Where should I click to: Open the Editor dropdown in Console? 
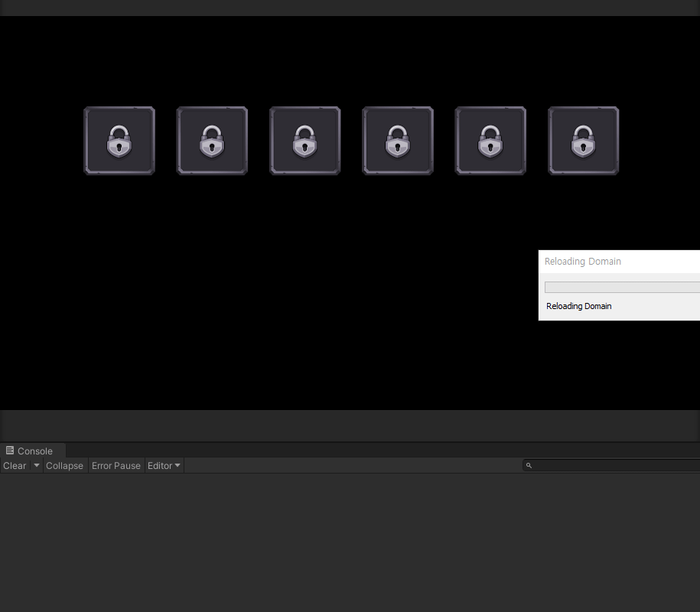coord(164,466)
